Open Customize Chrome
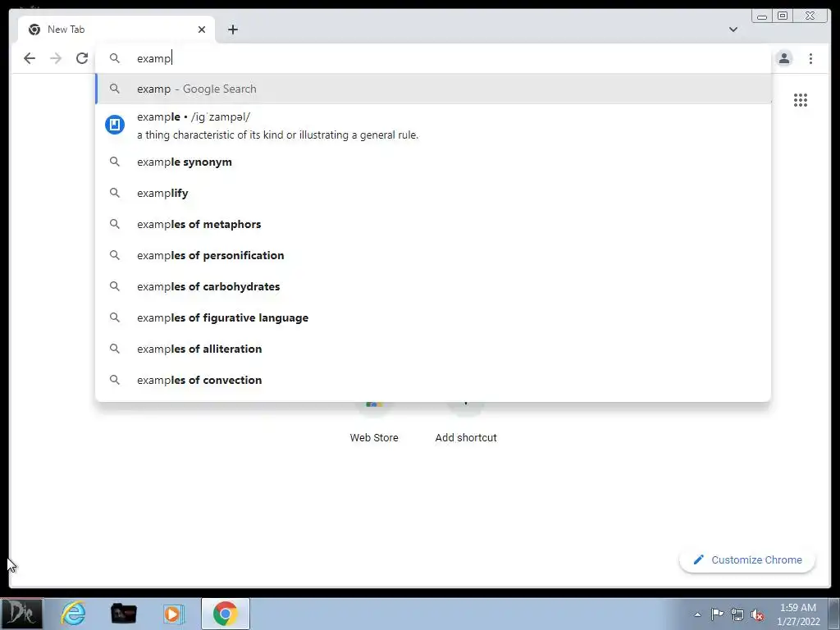 tap(747, 559)
